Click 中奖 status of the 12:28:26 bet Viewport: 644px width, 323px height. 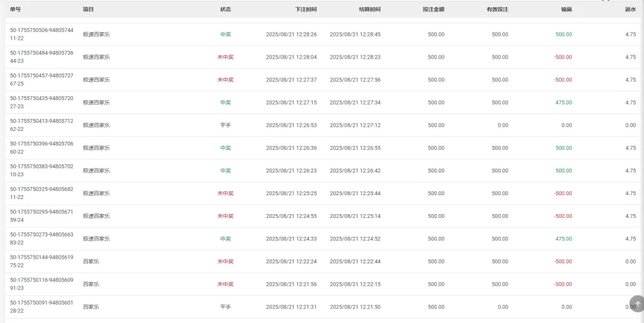click(226, 35)
